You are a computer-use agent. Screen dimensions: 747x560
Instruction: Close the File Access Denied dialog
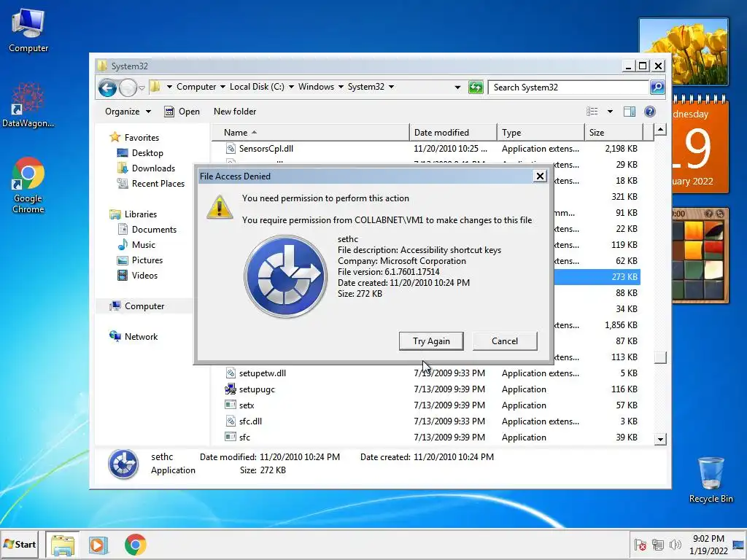(540, 176)
